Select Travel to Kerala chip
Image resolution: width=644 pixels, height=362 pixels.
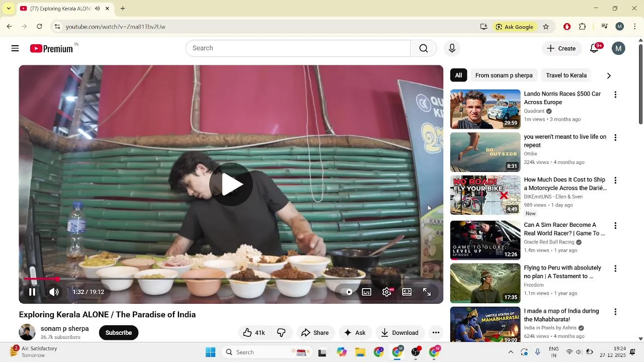(x=566, y=75)
